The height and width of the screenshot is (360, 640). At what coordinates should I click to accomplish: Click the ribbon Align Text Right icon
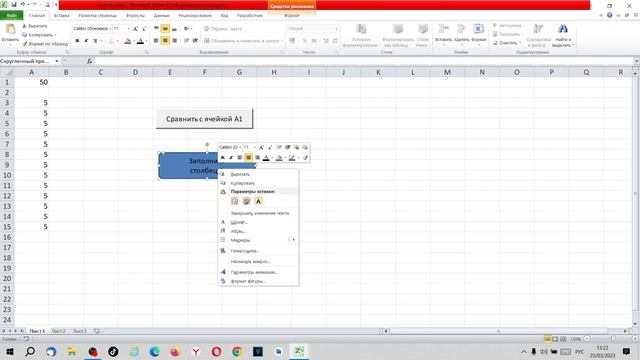pyautogui.click(x=174, y=40)
